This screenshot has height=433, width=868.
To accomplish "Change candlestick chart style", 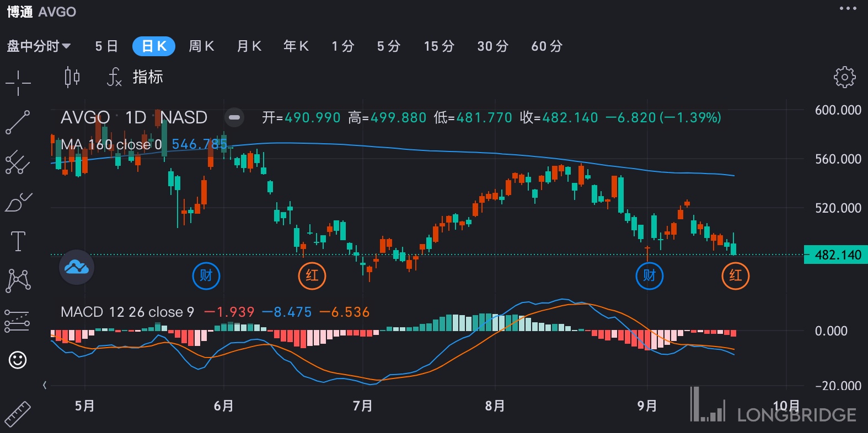I will click(x=72, y=77).
